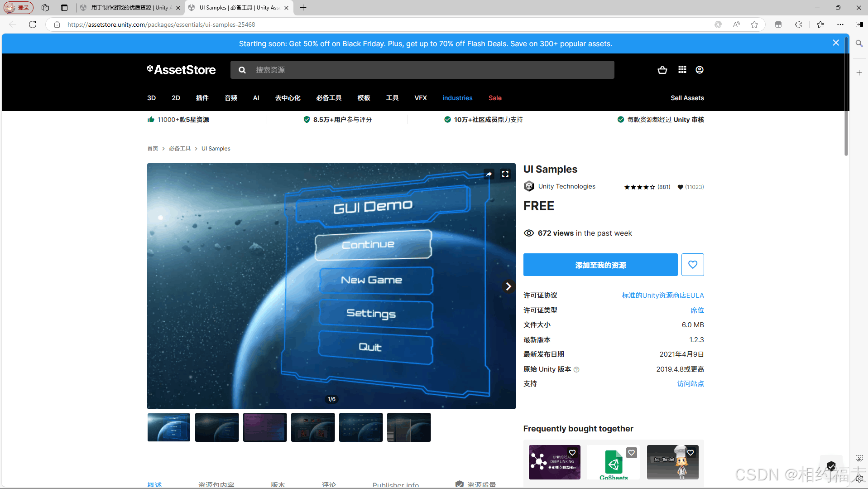Open the AI category menu

coord(256,98)
